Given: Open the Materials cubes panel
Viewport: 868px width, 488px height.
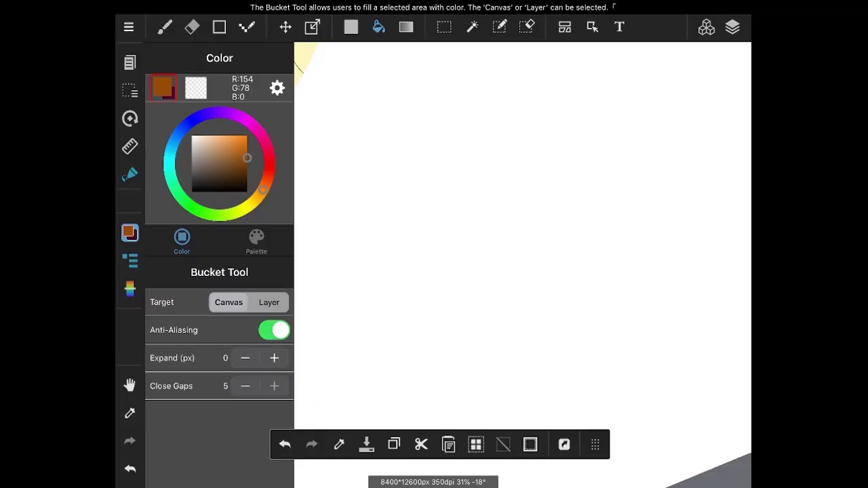Looking at the screenshot, I should (707, 27).
